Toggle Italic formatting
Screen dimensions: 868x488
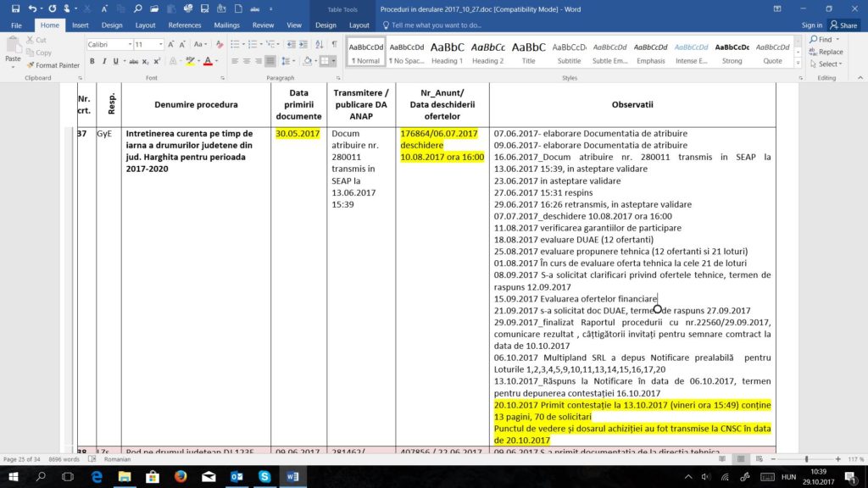pyautogui.click(x=103, y=61)
